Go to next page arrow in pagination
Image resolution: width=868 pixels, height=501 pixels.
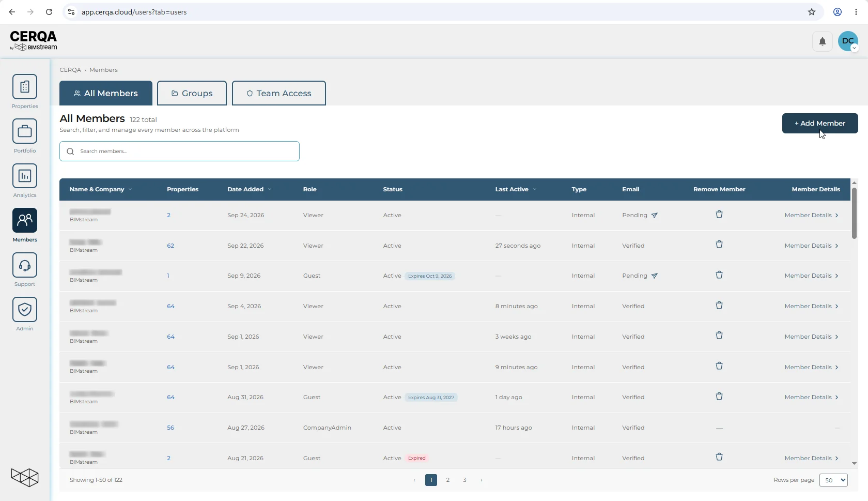(482, 480)
